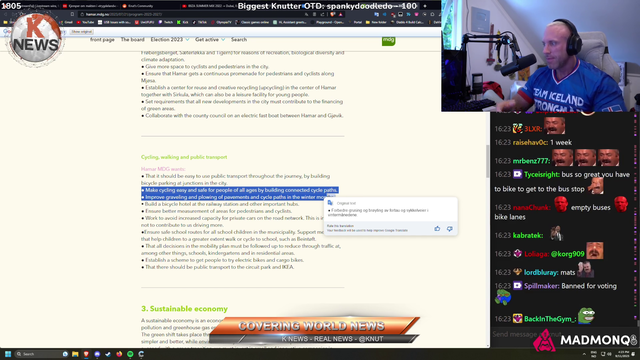
Task: Open the Classic games online bookmark
Action: 252,22
